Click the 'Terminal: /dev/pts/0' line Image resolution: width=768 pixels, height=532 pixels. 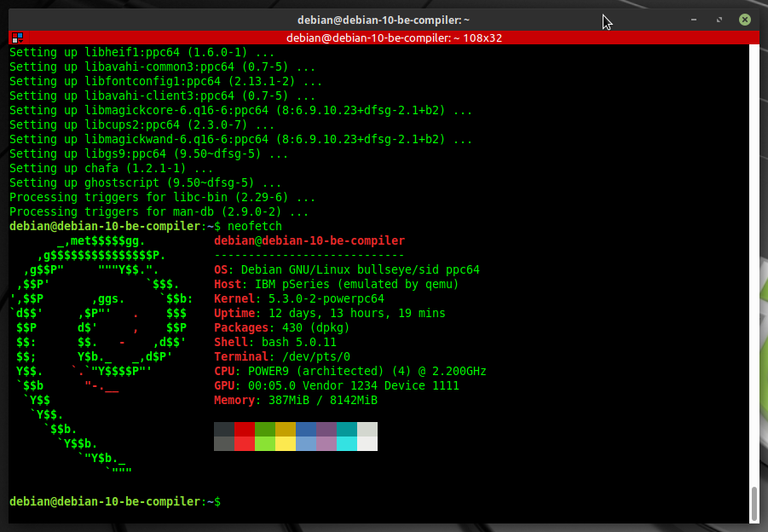(x=282, y=356)
